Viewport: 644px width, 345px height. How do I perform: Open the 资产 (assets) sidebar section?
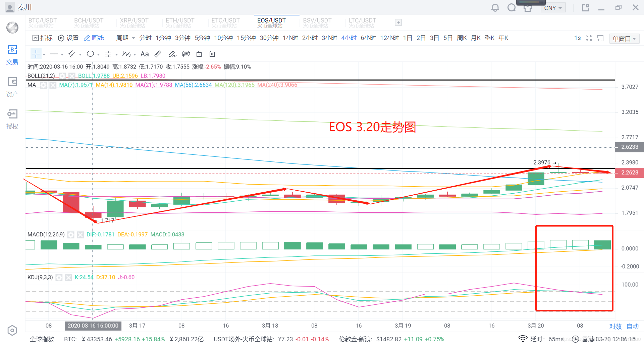[12, 87]
